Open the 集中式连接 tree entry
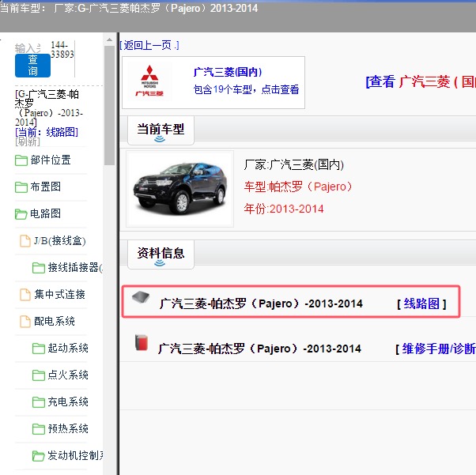Viewport: 476px width, 475px height. tap(59, 294)
